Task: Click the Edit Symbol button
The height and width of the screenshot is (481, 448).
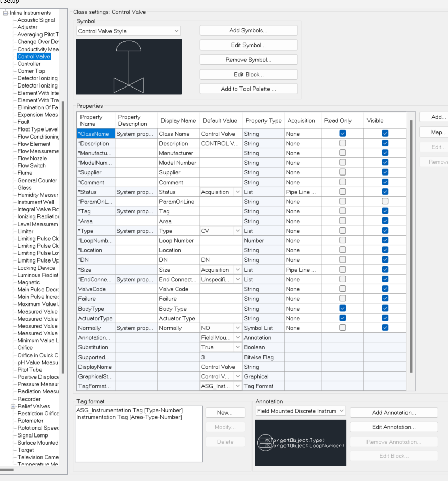Action: (249, 45)
